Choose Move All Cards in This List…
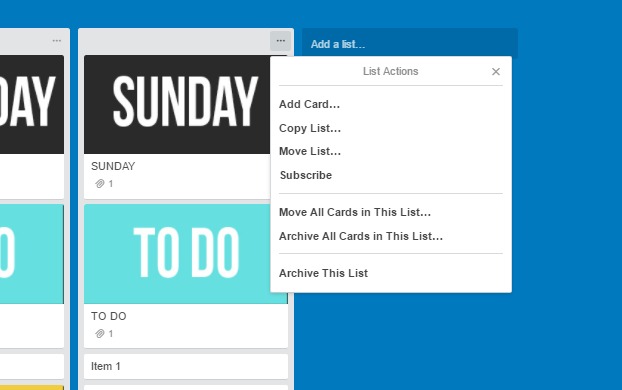The width and height of the screenshot is (622, 390). tap(355, 212)
